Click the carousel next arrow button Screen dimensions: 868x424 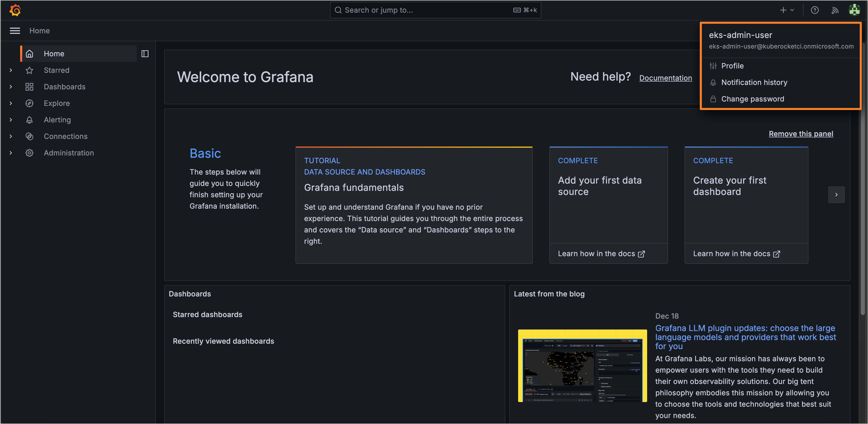[x=836, y=195]
